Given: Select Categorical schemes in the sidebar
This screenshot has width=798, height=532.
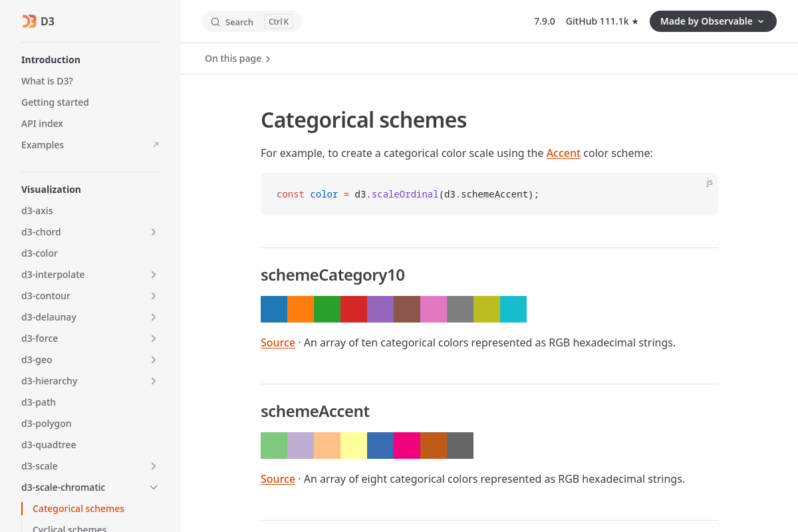Looking at the screenshot, I should click(x=78, y=509).
